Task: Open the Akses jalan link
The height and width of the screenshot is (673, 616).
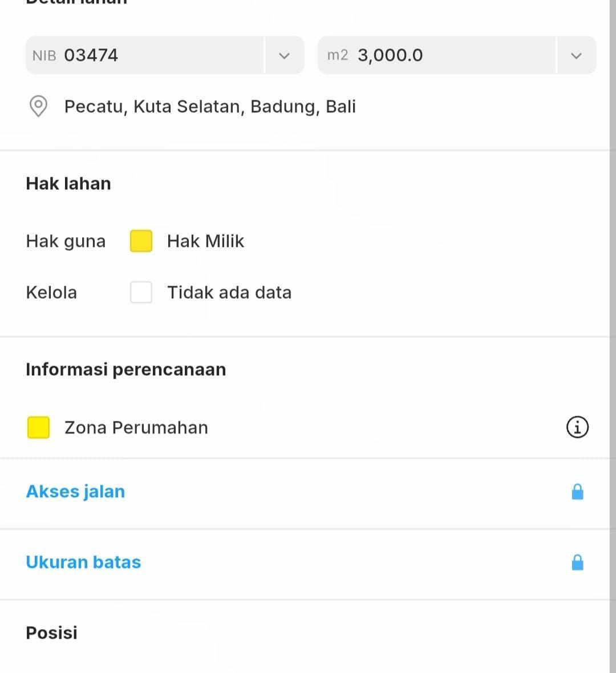Action: [x=75, y=492]
